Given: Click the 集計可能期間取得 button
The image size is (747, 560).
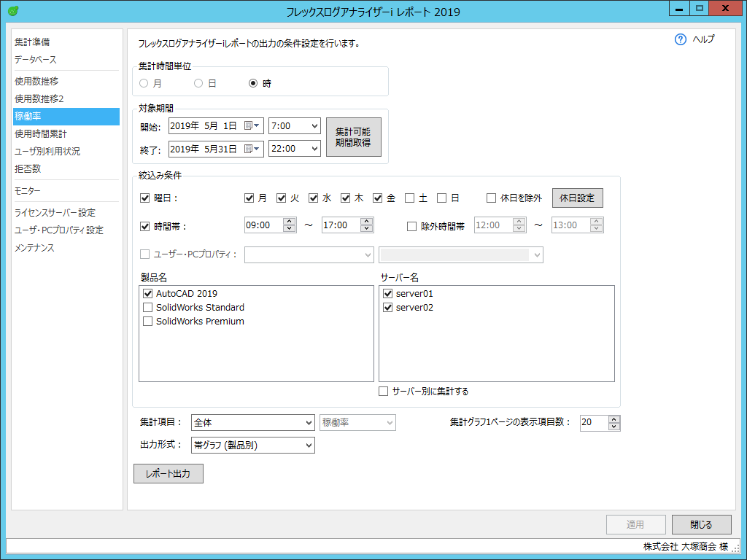Looking at the screenshot, I should point(354,137).
